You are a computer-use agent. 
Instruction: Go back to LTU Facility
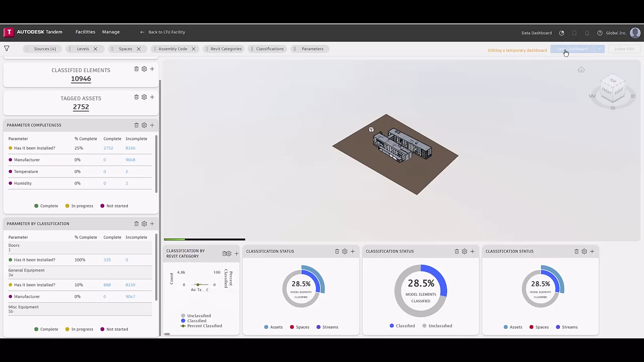[163, 32]
